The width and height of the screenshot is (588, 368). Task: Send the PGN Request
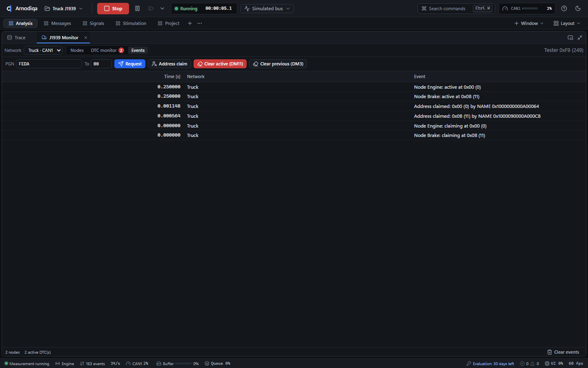click(x=130, y=64)
